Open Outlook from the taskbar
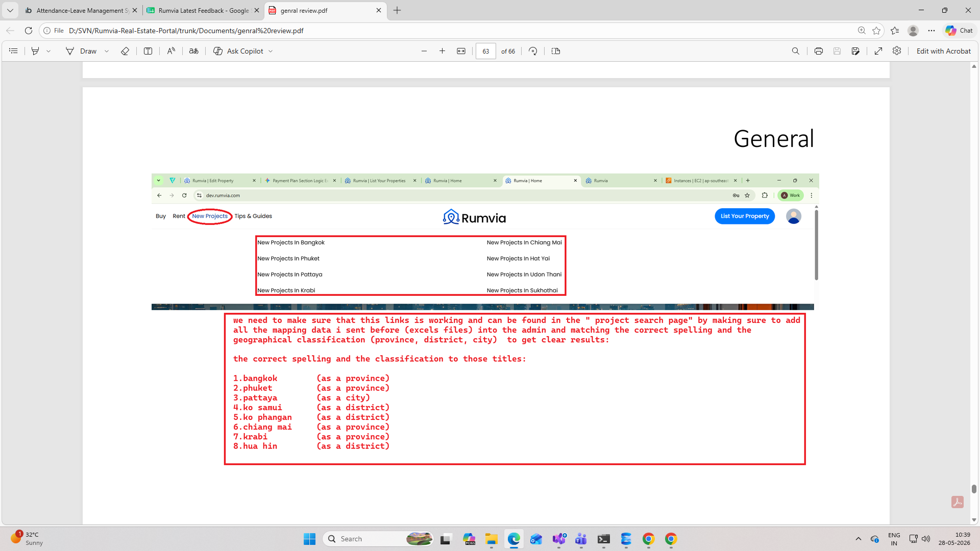This screenshot has height=551, width=980. (536, 539)
